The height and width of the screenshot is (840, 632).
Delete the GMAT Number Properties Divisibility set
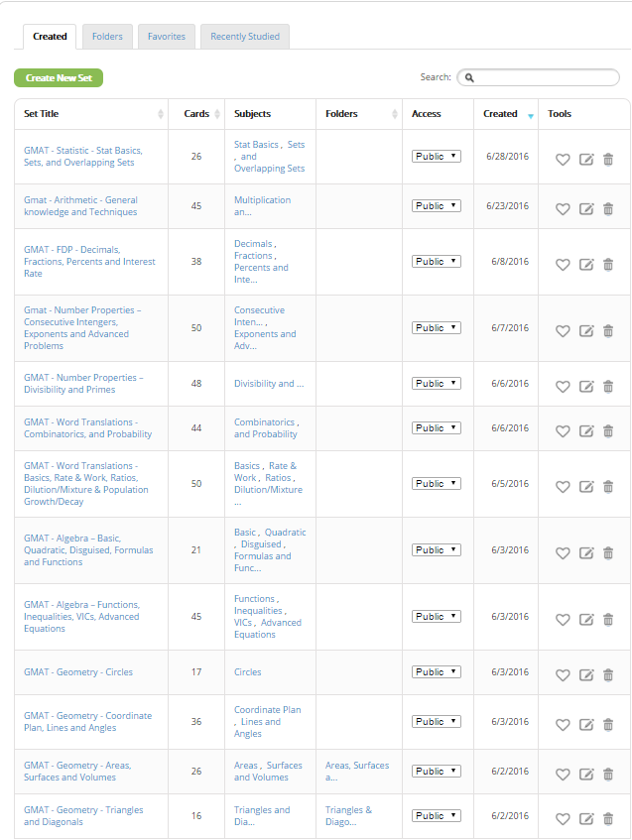pos(608,386)
